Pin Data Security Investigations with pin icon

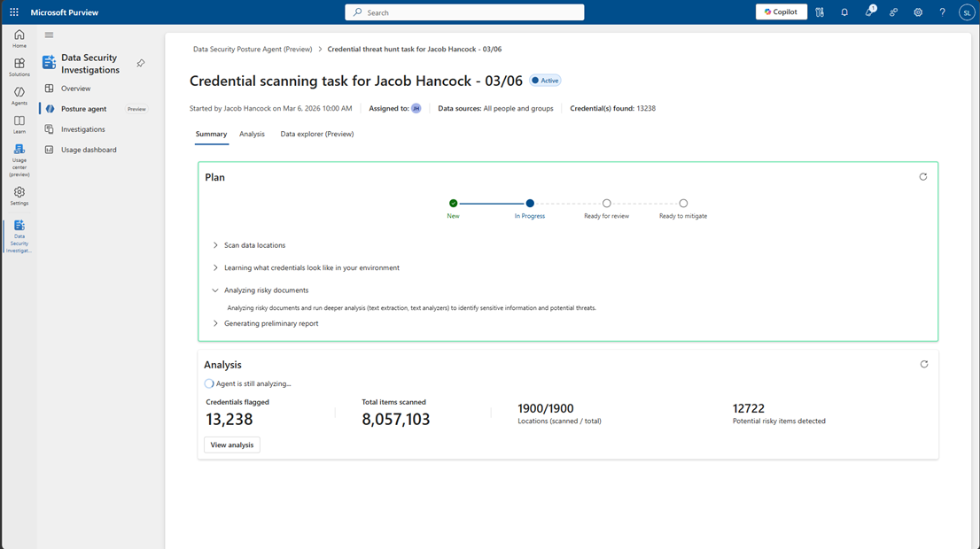pyautogui.click(x=141, y=64)
